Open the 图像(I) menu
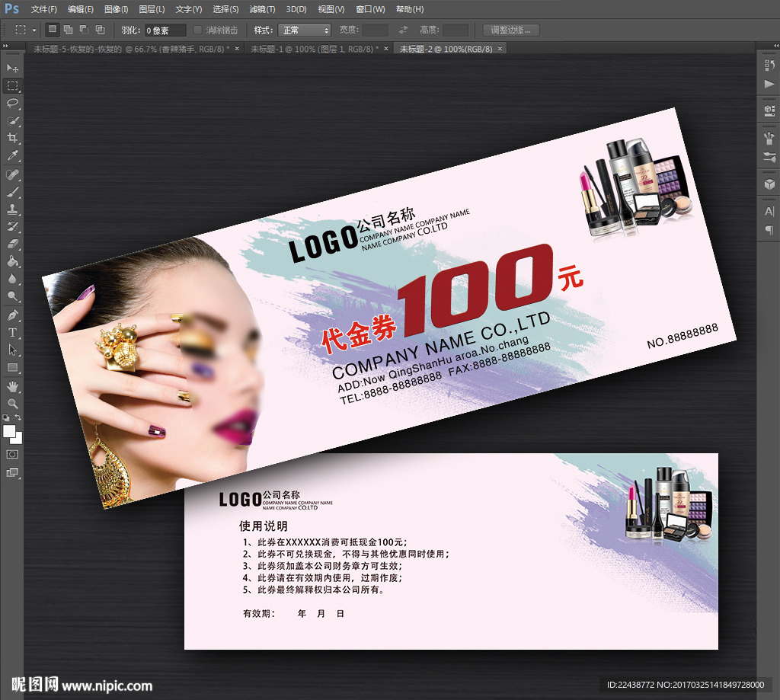Viewport: 780px width, 700px height. click(x=117, y=9)
